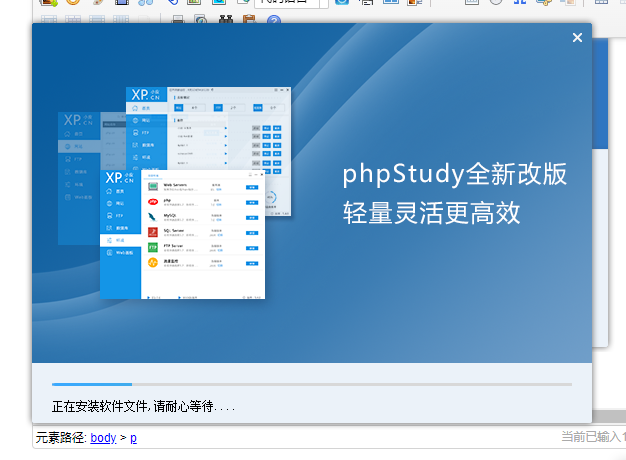This screenshot has height=460, width=626.
Task: Close the phpStudy installer dialog
Action: (577, 38)
